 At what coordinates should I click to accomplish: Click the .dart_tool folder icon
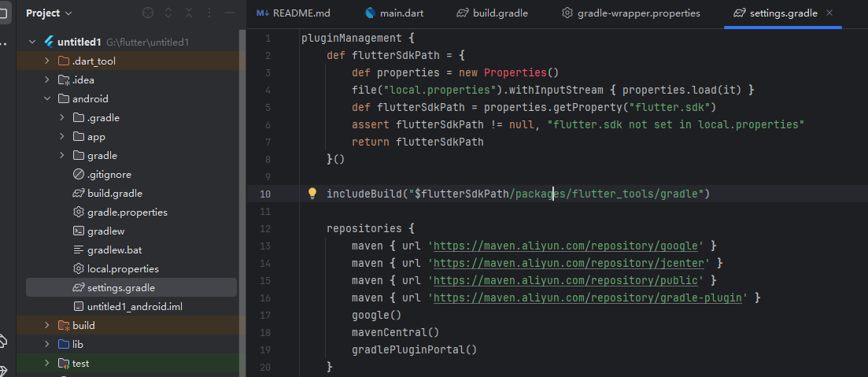[64, 61]
